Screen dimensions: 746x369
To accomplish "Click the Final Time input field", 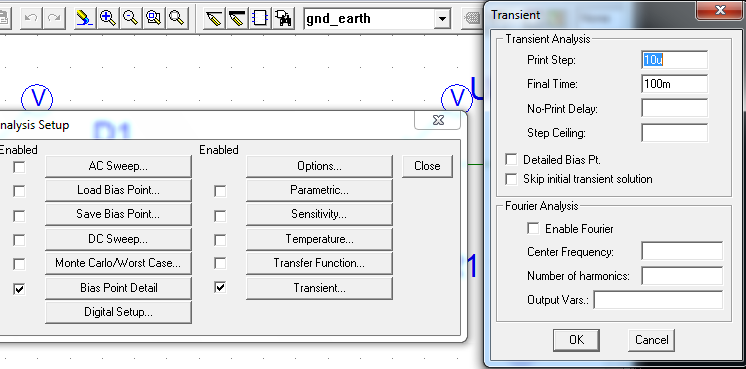I will [x=675, y=84].
